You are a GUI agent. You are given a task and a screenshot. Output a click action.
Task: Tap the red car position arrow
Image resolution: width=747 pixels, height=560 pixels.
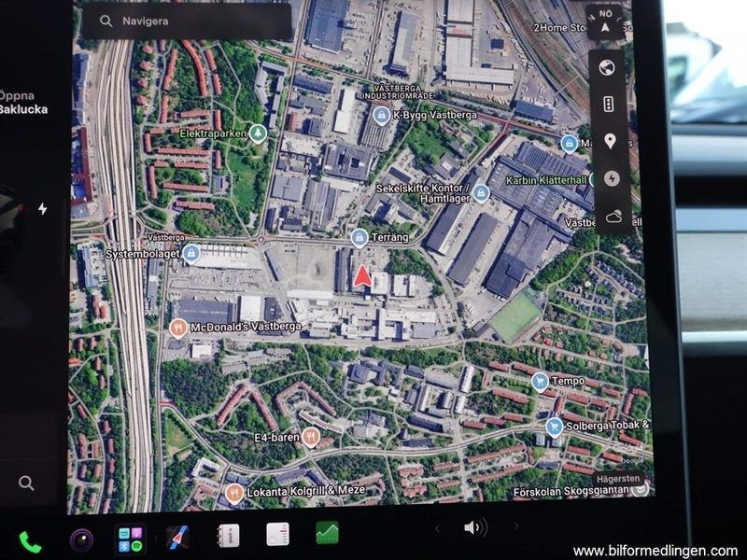(362, 276)
